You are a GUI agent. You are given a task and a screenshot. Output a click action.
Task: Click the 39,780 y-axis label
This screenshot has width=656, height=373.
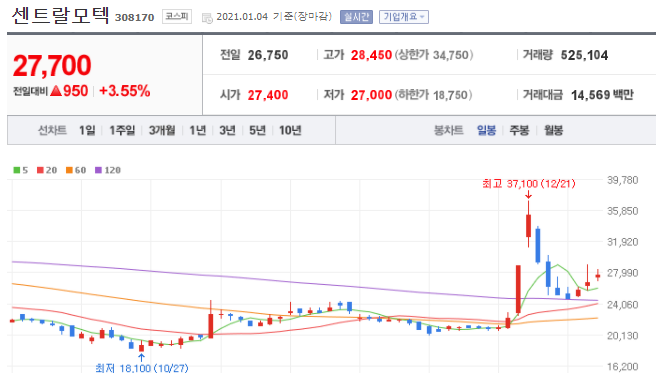coord(623,180)
